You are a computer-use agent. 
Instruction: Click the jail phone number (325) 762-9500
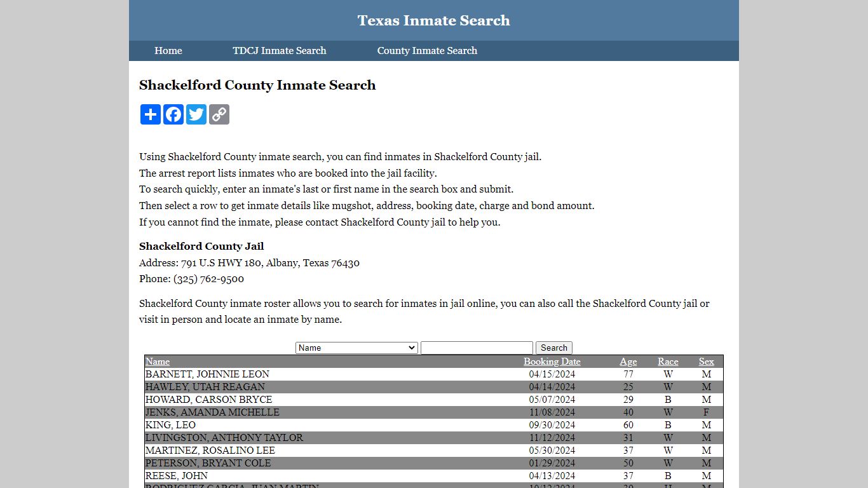click(x=208, y=279)
